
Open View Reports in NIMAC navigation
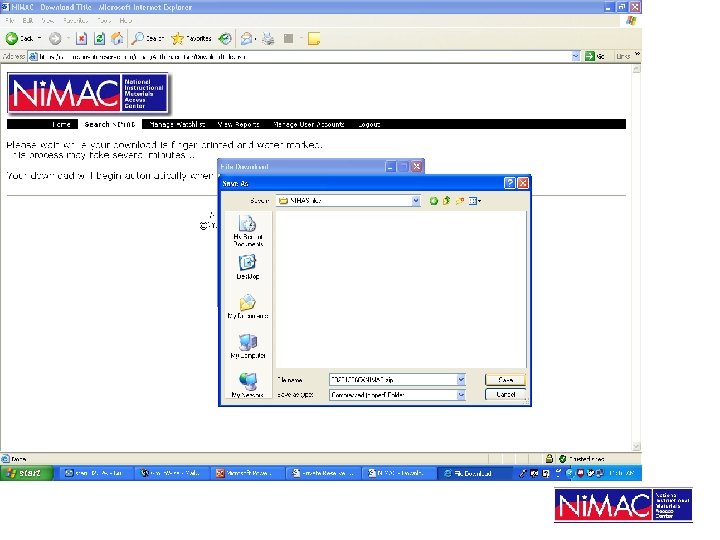point(238,124)
